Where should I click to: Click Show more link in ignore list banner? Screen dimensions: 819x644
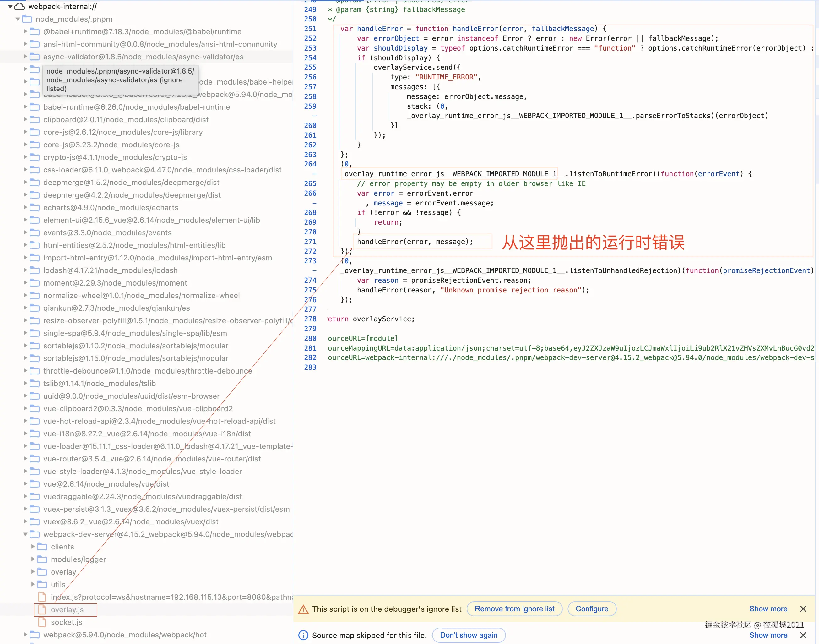click(768, 609)
